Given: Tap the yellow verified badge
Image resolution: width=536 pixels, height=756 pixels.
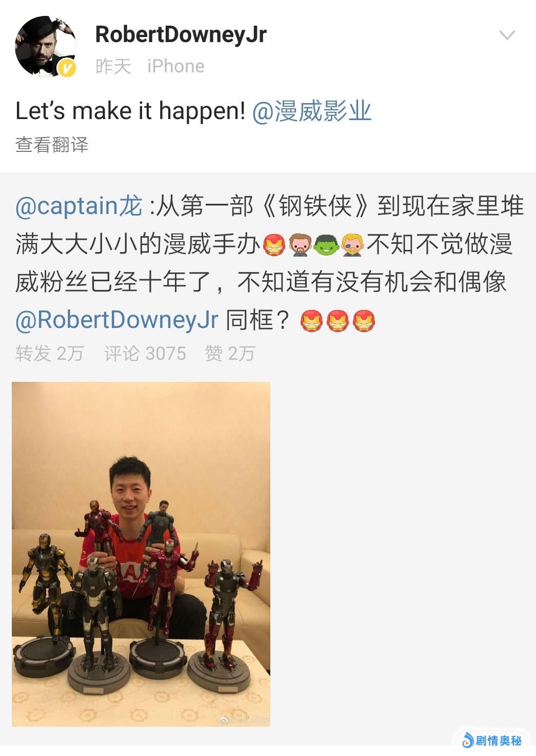Looking at the screenshot, I should [x=66, y=68].
